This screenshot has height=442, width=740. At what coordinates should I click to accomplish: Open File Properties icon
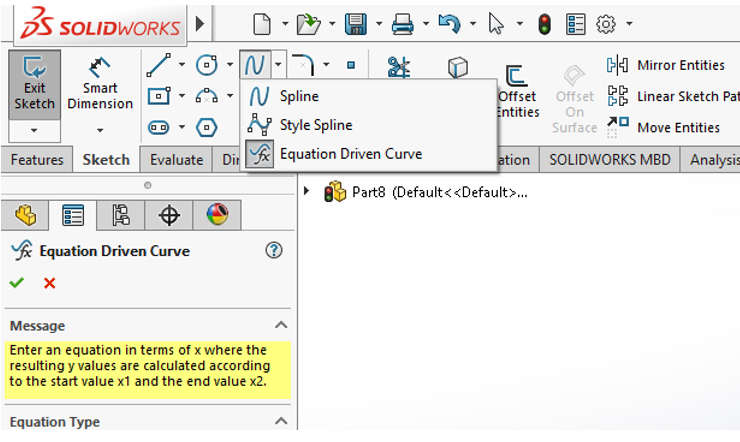pos(576,24)
